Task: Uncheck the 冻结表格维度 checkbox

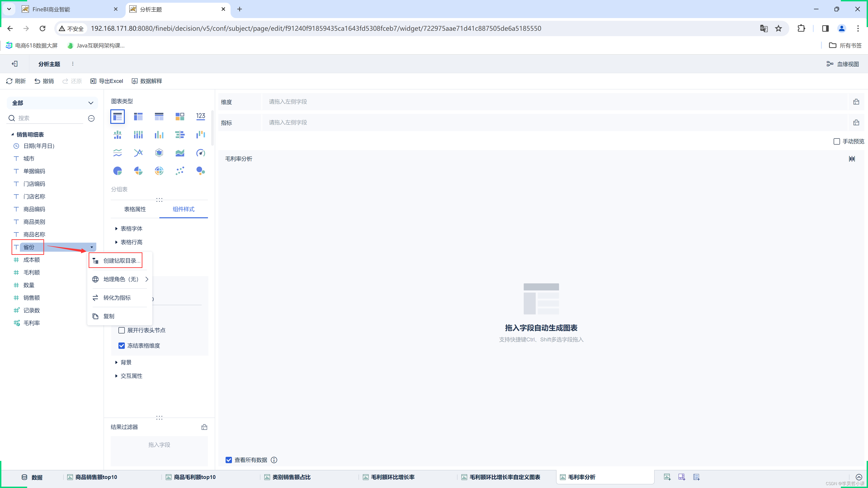Action: point(122,345)
